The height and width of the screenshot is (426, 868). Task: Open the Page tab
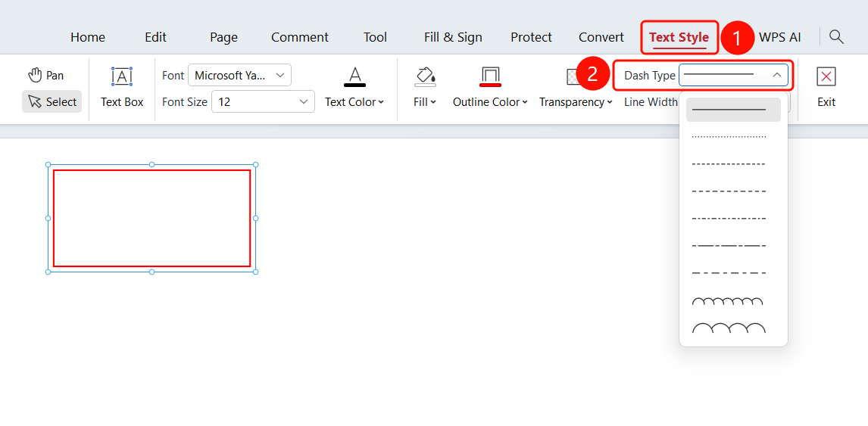pos(223,37)
